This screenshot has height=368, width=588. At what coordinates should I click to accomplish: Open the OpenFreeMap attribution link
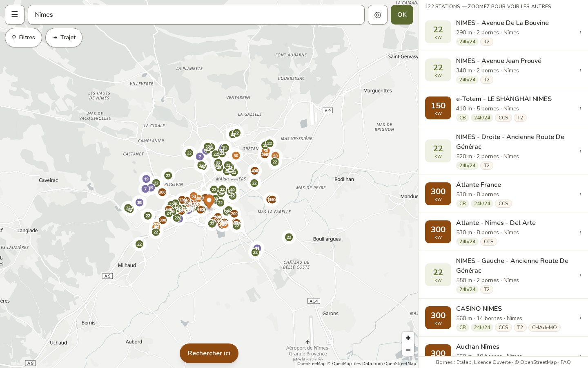click(x=311, y=364)
